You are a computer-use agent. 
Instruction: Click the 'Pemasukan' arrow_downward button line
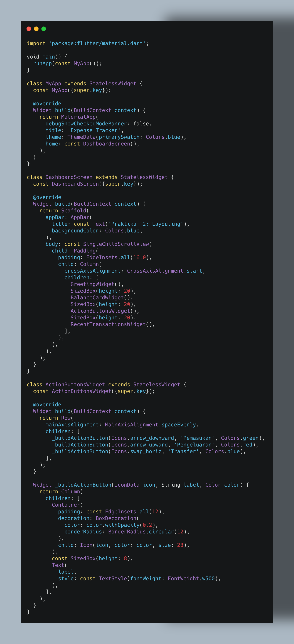(x=158, y=438)
